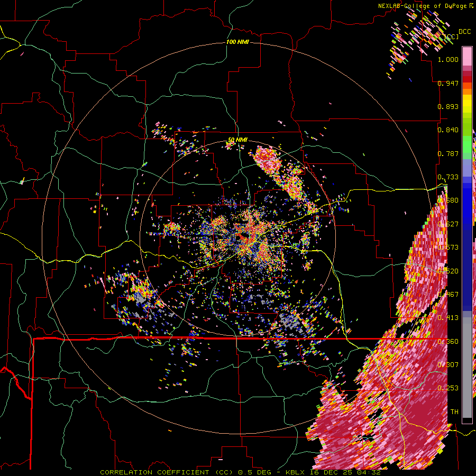Screen dimensions: 476x476
Task: Select the 1.000 legend value
Action: (448, 59)
